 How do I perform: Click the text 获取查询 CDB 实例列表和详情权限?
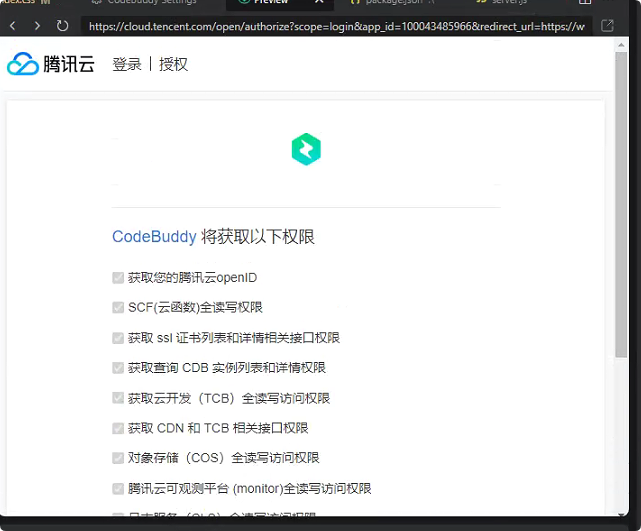[227, 368]
